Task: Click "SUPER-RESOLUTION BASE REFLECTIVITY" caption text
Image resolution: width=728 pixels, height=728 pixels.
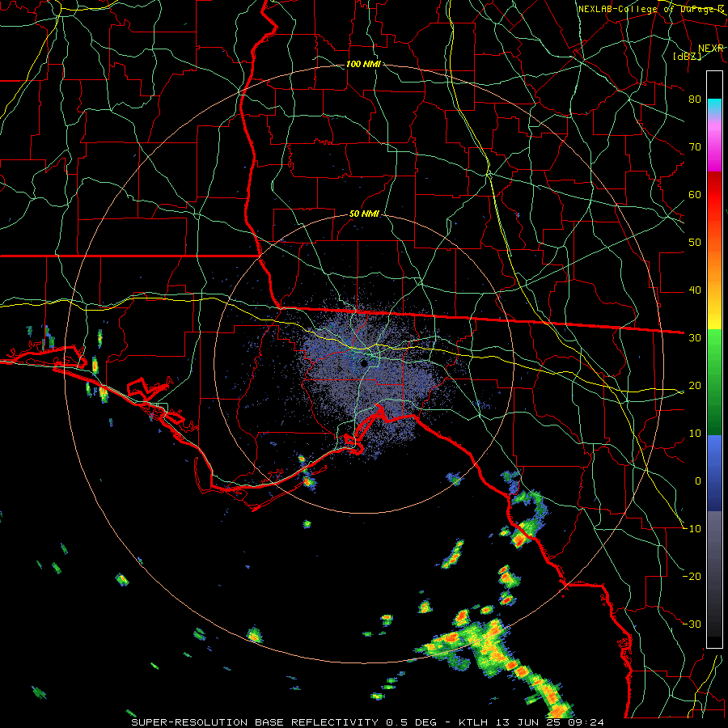Action: (x=255, y=722)
